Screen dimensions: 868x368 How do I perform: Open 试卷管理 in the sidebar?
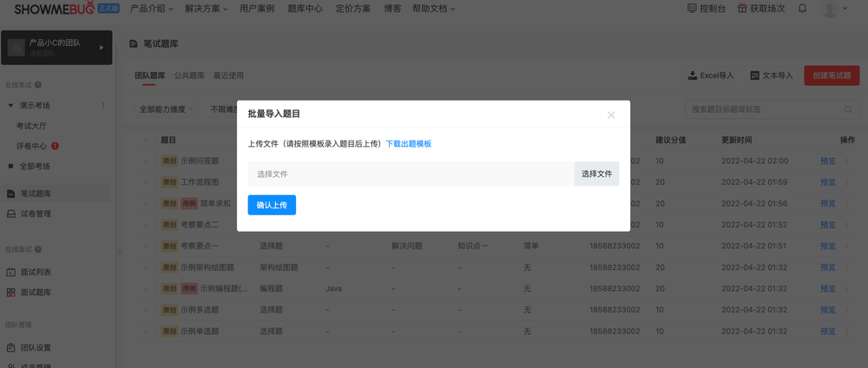pyautogui.click(x=36, y=214)
